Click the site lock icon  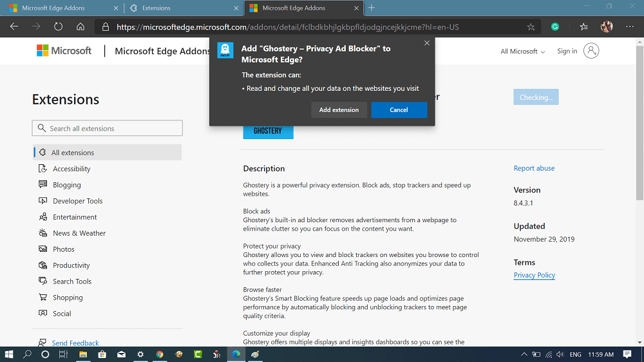tap(106, 27)
